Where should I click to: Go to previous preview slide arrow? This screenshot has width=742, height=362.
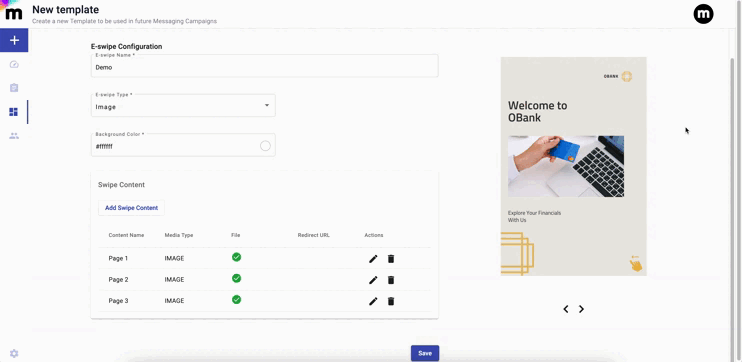click(565, 309)
